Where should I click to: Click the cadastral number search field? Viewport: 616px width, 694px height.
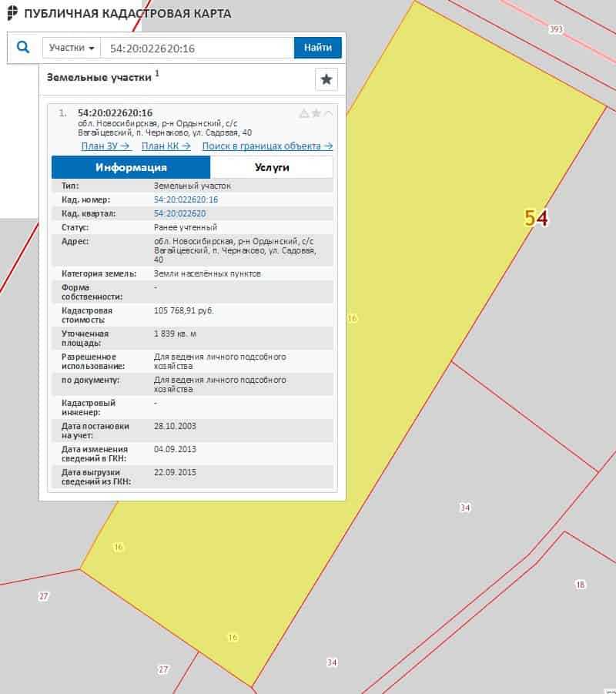(x=196, y=48)
